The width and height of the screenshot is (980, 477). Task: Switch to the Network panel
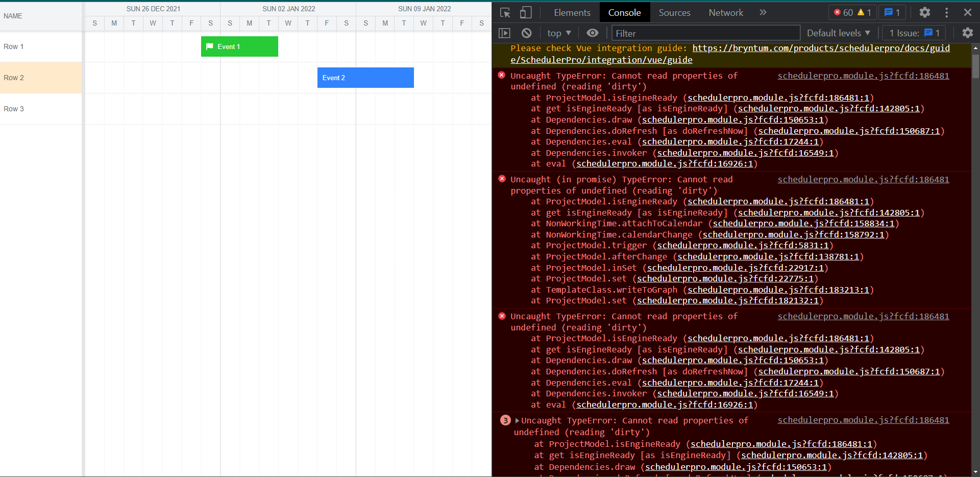point(726,12)
